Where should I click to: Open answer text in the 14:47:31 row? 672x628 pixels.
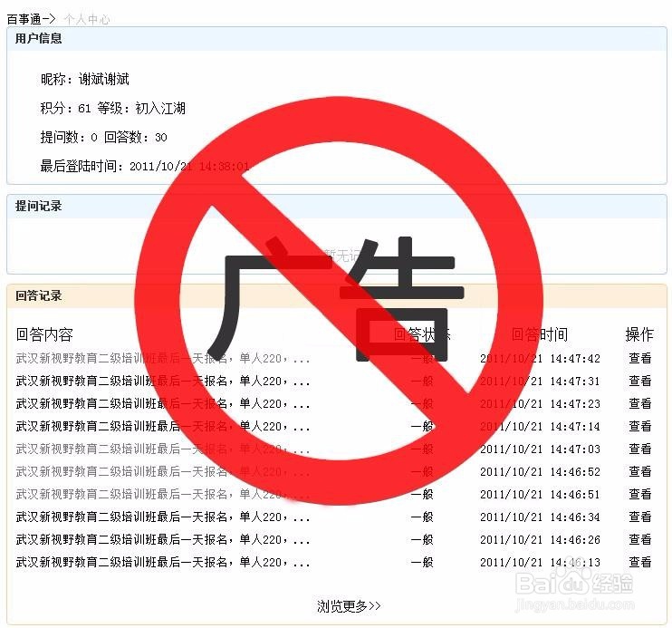pos(163,381)
